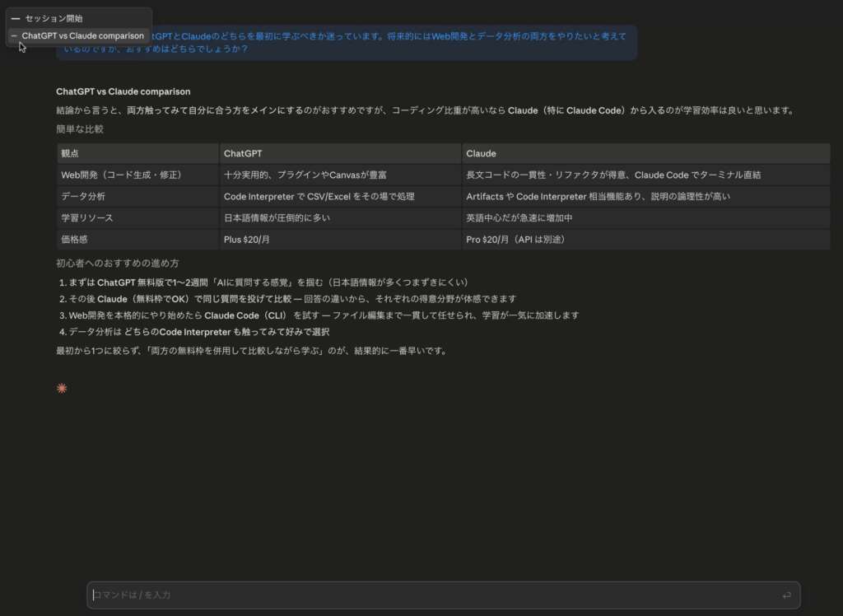Click the closing sentence starting 最初から1つに絞らず

pyautogui.click(x=252, y=351)
